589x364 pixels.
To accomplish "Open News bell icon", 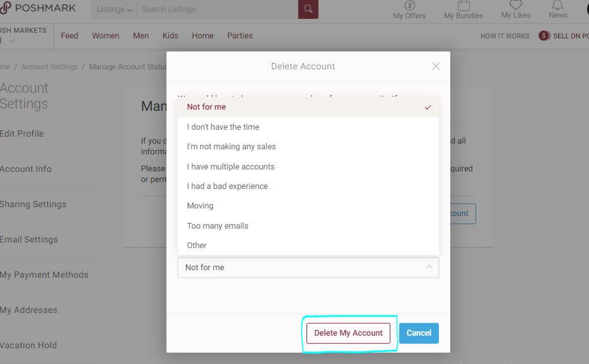I will tap(557, 6).
